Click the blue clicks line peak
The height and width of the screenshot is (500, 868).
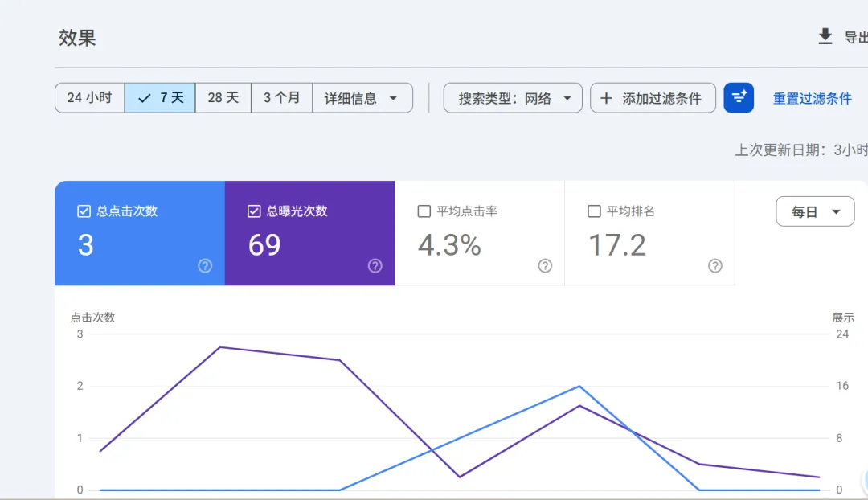pyautogui.click(x=579, y=386)
